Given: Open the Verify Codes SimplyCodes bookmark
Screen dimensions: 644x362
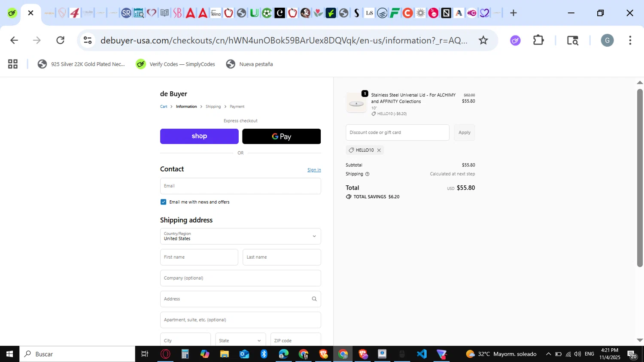Looking at the screenshot, I should (x=176, y=64).
